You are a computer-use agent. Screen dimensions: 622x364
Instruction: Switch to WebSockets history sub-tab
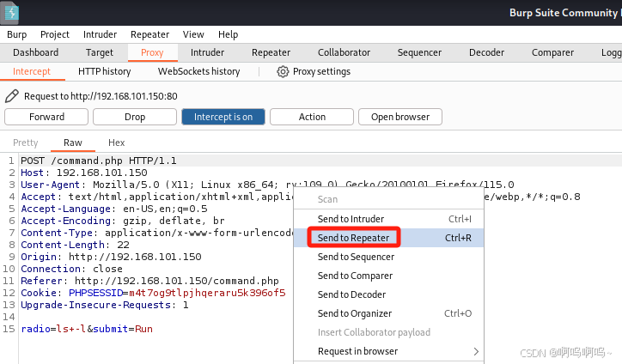(x=198, y=71)
